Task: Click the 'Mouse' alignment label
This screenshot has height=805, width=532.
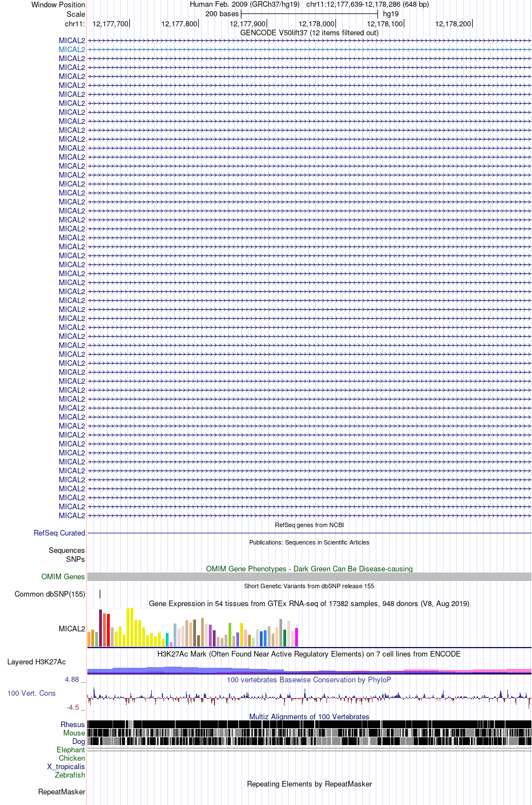Action: click(x=74, y=733)
